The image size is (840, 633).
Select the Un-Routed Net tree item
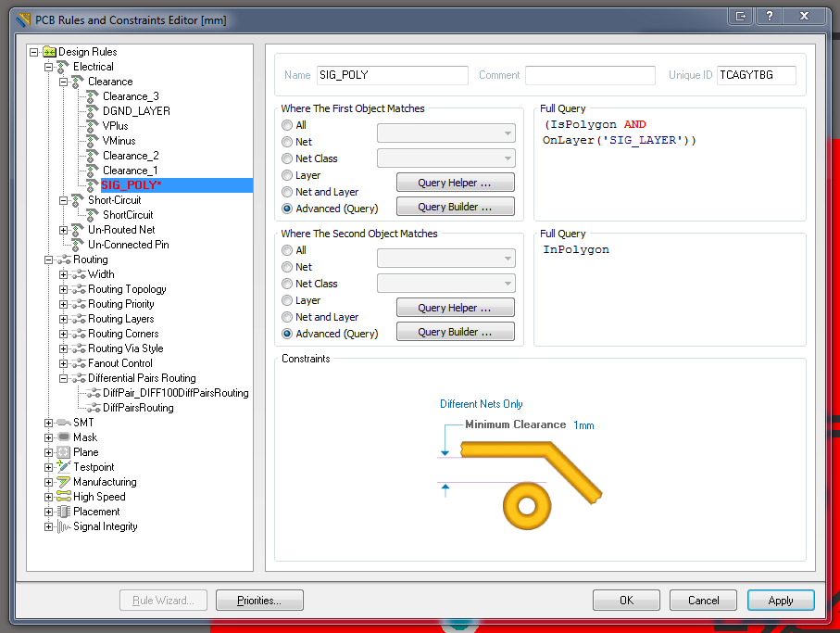click(121, 230)
